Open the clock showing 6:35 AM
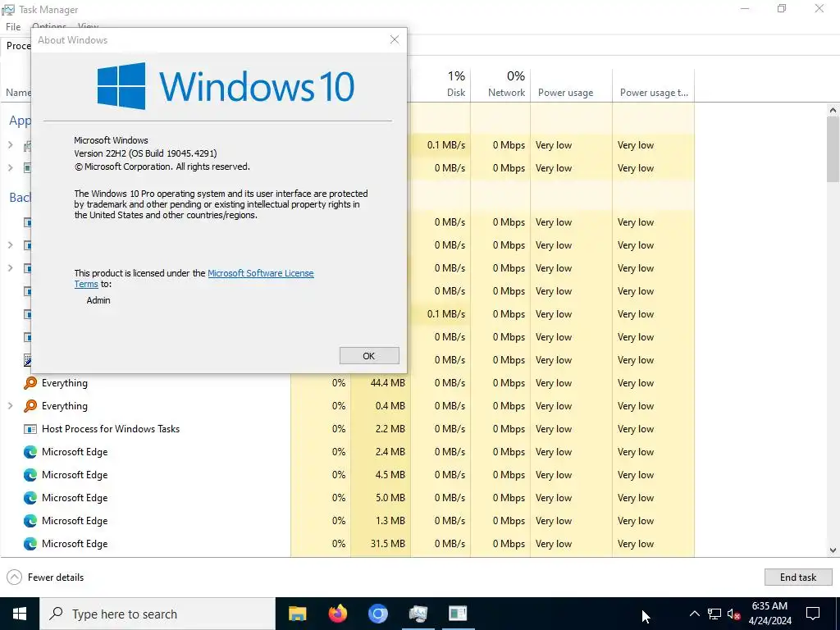This screenshot has width=840, height=630. pyautogui.click(x=769, y=614)
